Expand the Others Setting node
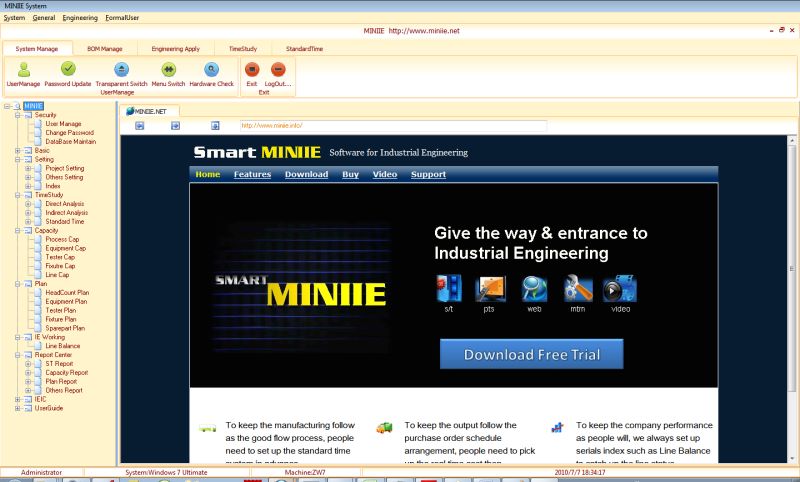The height and width of the screenshot is (482, 800). (x=28, y=177)
